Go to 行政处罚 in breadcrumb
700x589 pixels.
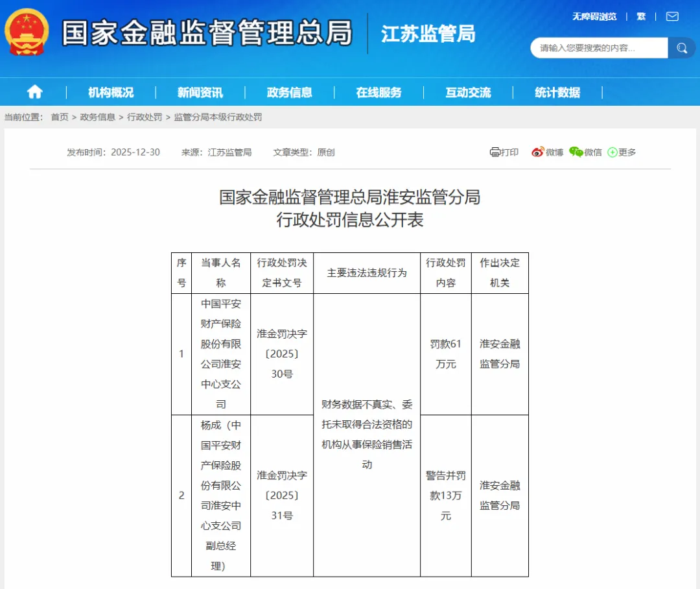[x=145, y=117]
